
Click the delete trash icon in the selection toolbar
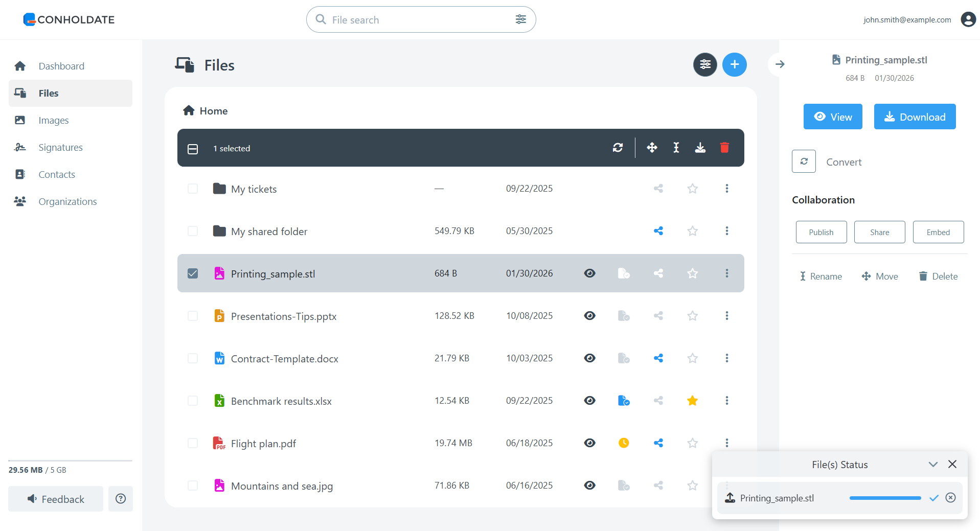coord(725,147)
